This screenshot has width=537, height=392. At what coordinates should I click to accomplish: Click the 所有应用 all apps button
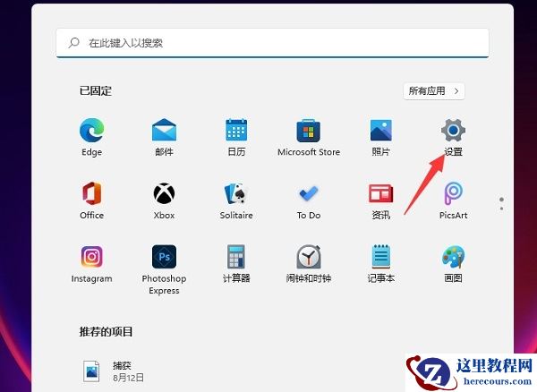[434, 91]
